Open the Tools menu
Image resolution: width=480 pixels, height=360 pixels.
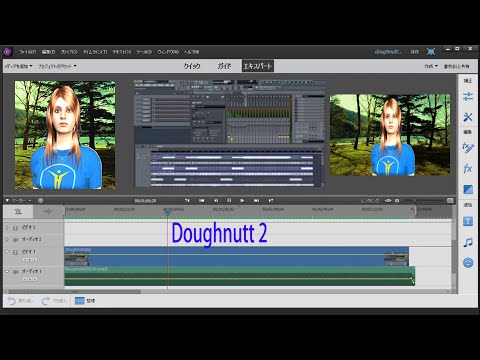[144, 52]
